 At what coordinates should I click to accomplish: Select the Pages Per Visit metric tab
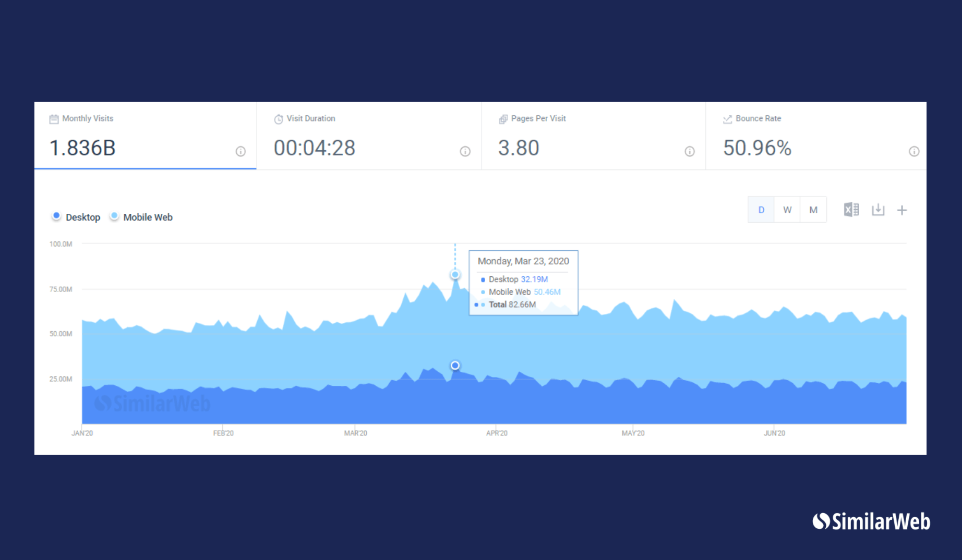pyautogui.click(x=594, y=136)
